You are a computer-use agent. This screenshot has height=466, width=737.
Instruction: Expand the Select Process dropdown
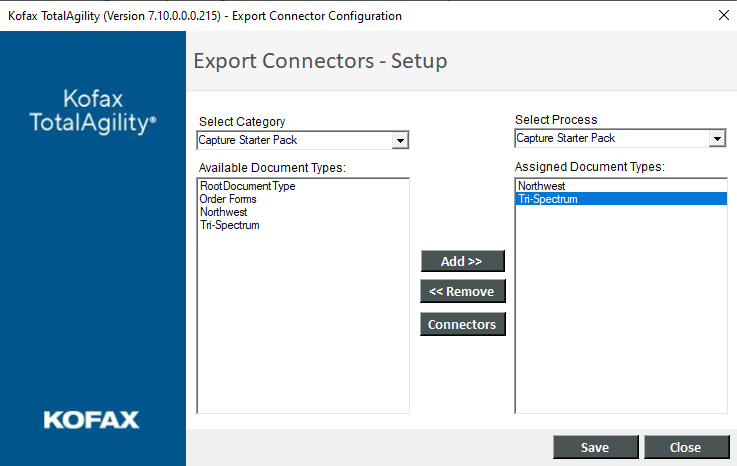(x=717, y=139)
